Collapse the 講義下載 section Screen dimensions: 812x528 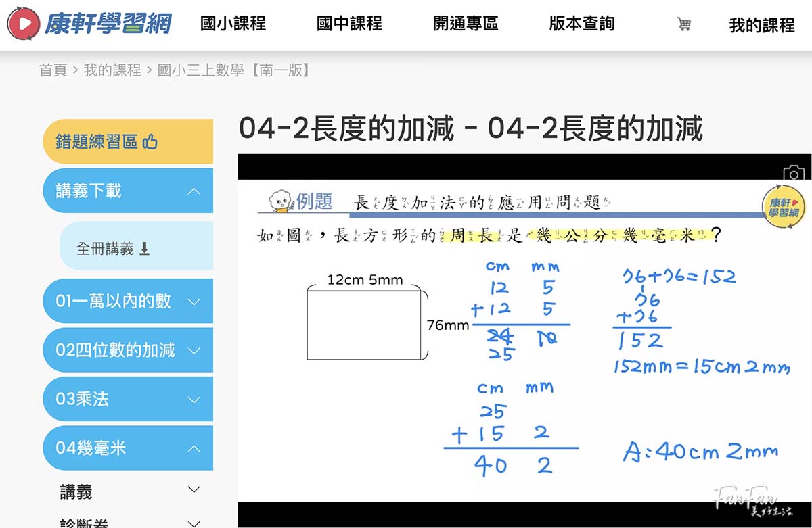(195, 190)
